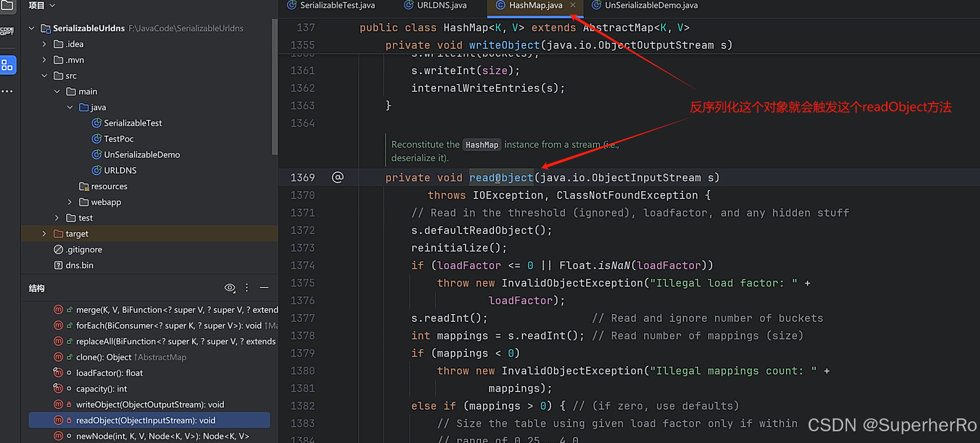Image resolution: width=980 pixels, height=443 pixels.
Task: Hide the Structure panel with minus icon
Action: point(264,288)
